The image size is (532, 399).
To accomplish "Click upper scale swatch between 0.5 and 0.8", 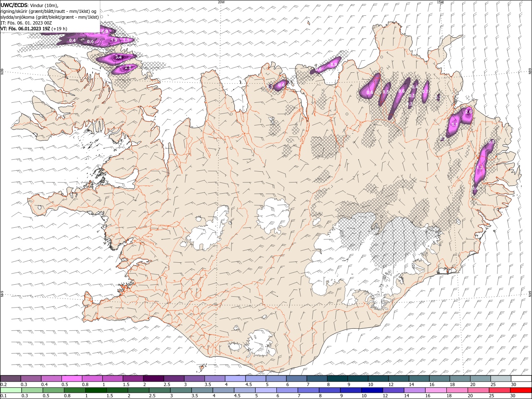I will (x=71, y=378).
